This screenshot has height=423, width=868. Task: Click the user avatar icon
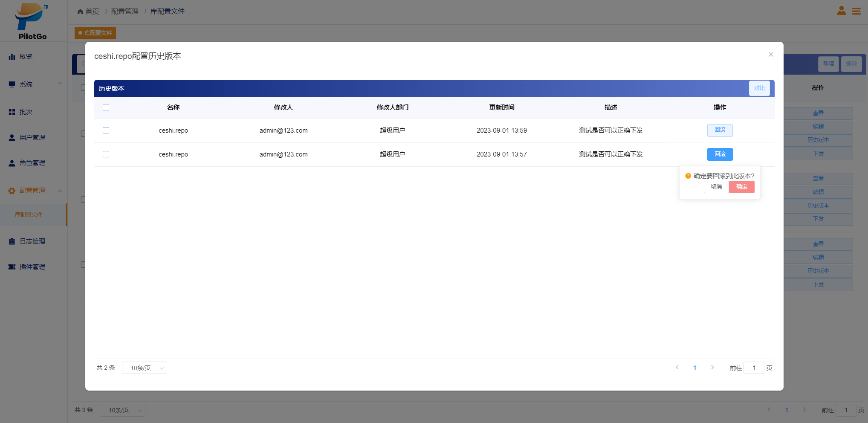pos(841,11)
